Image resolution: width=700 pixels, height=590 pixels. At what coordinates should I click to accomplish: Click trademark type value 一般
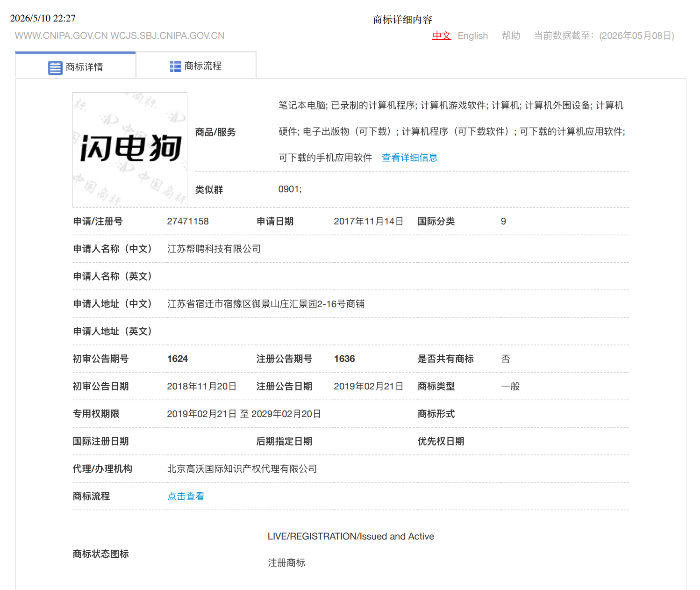510,386
